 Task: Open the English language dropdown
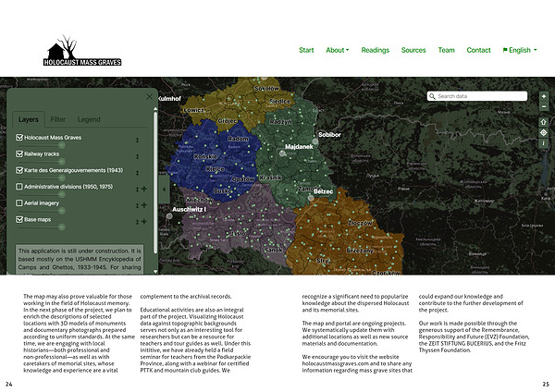(520, 50)
